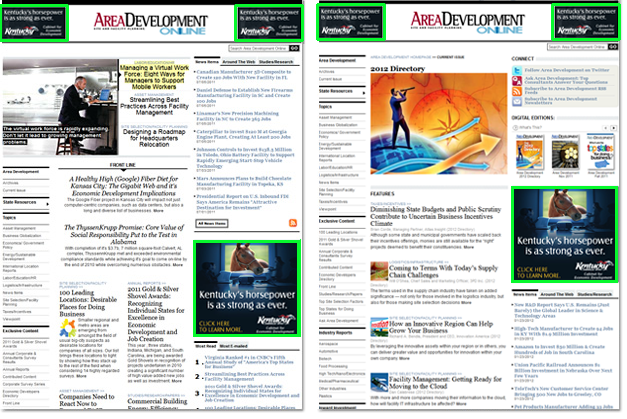The height and width of the screenshot is (419, 627).
Task: Click Asset Management in homepage Topics sidebar
Action: pyautogui.click(x=19, y=228)
